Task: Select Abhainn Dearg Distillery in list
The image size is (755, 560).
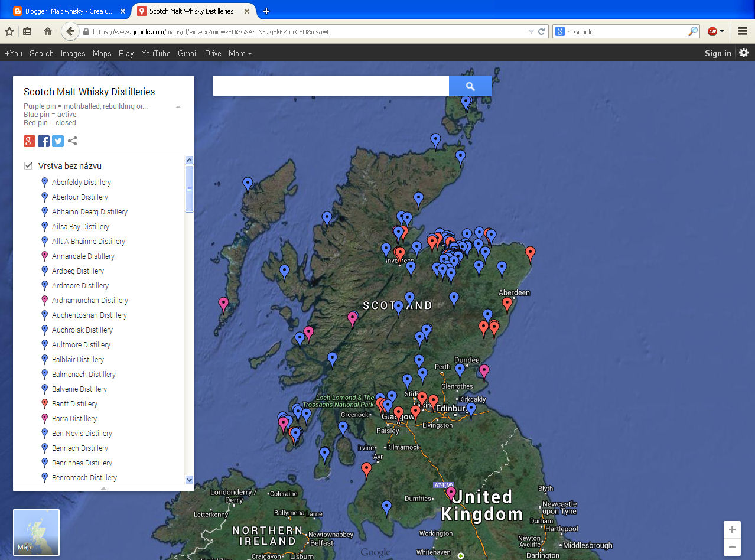Action: point(90,212)
